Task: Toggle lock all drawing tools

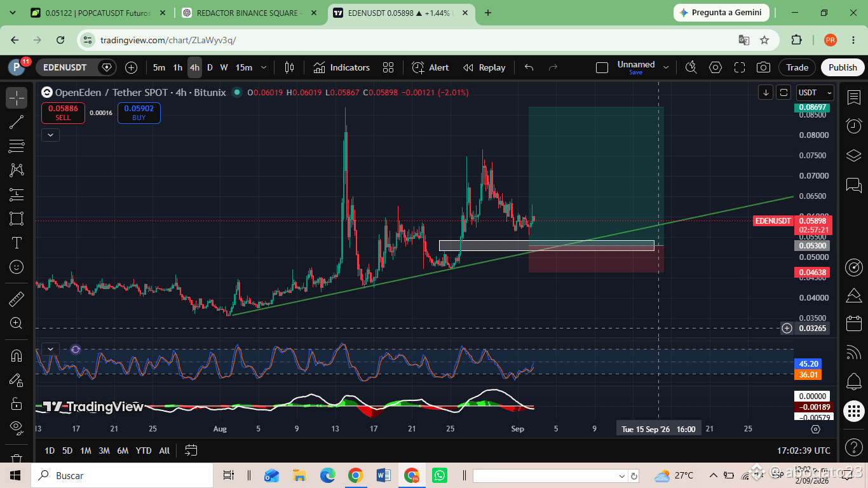Action: [x=17, y=403]
